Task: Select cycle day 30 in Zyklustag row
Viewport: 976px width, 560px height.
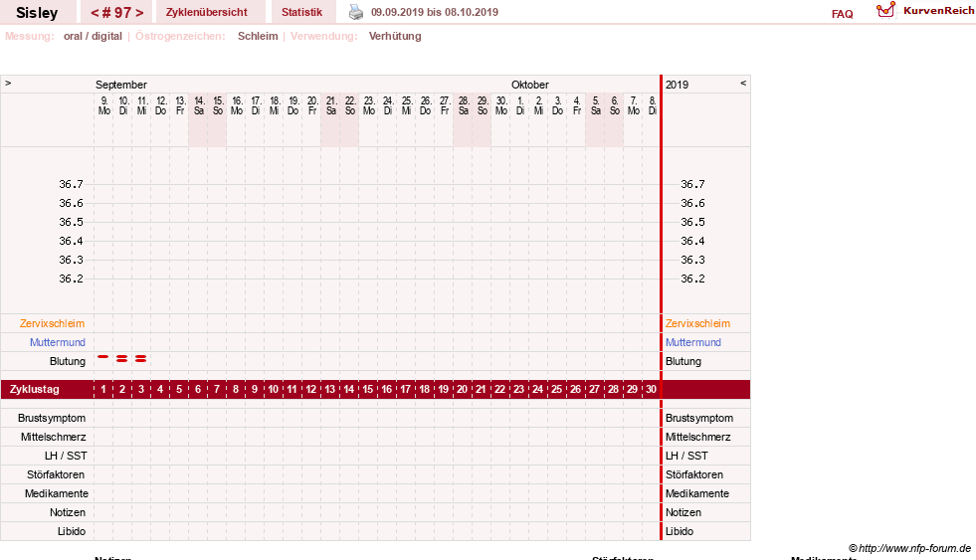Action: tap(651, 390)
